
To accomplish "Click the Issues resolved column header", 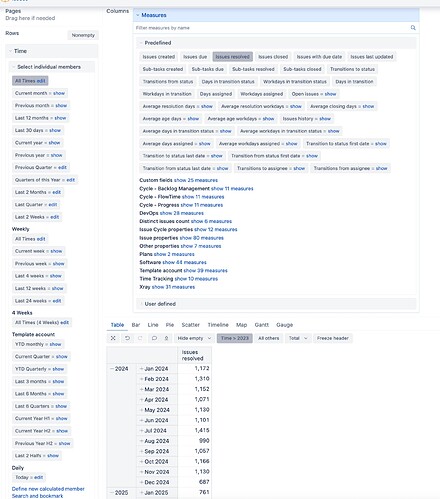I will 195,355.
